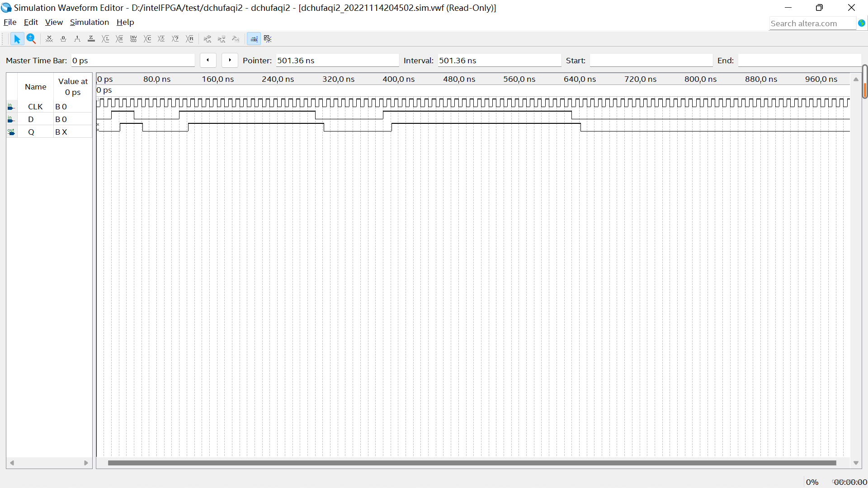Click the Invert (INV) waveform tool

[133, 39]
